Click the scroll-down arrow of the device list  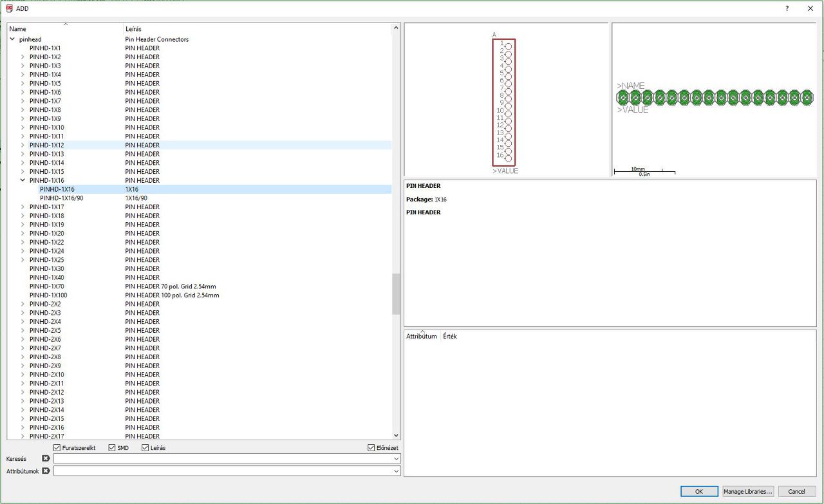[x=396, y=436]
